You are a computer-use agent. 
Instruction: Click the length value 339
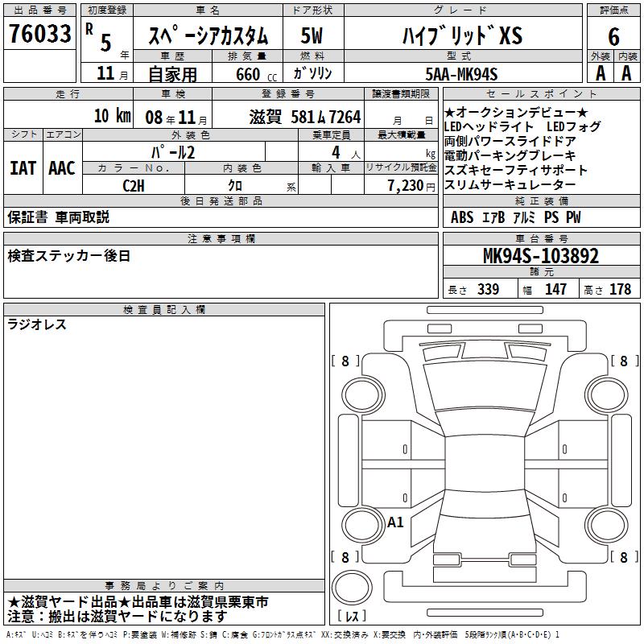pyautogui.click(x=488, y=289)
